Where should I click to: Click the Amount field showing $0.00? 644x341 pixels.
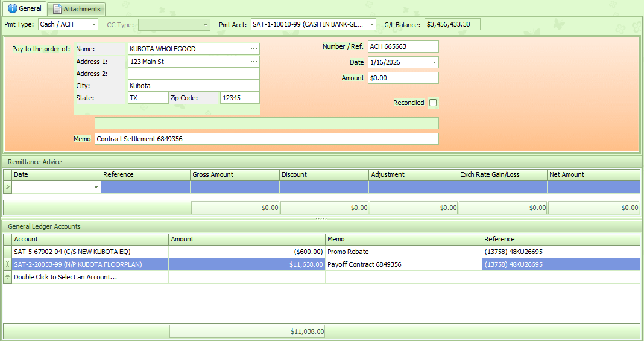pos(403,78)
